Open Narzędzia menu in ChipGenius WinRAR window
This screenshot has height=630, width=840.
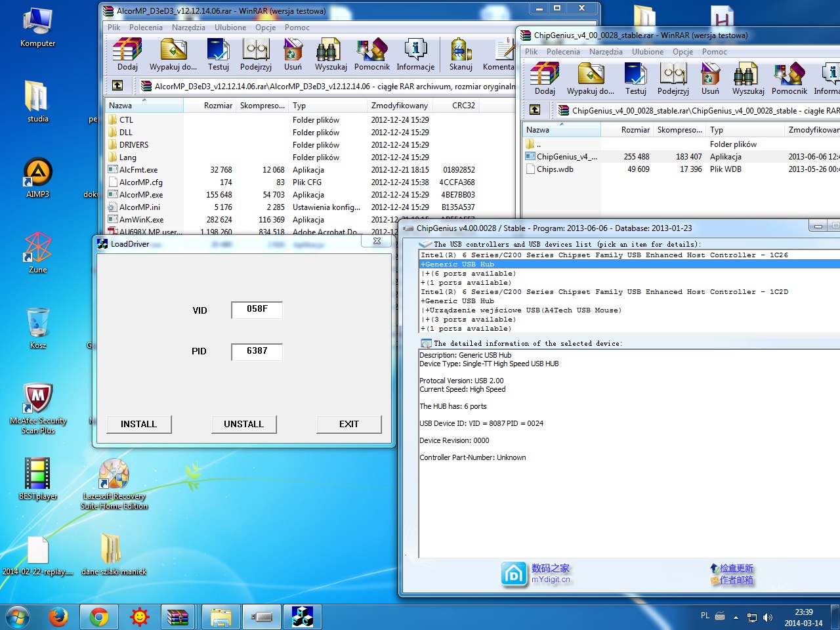tap(606, 52)
